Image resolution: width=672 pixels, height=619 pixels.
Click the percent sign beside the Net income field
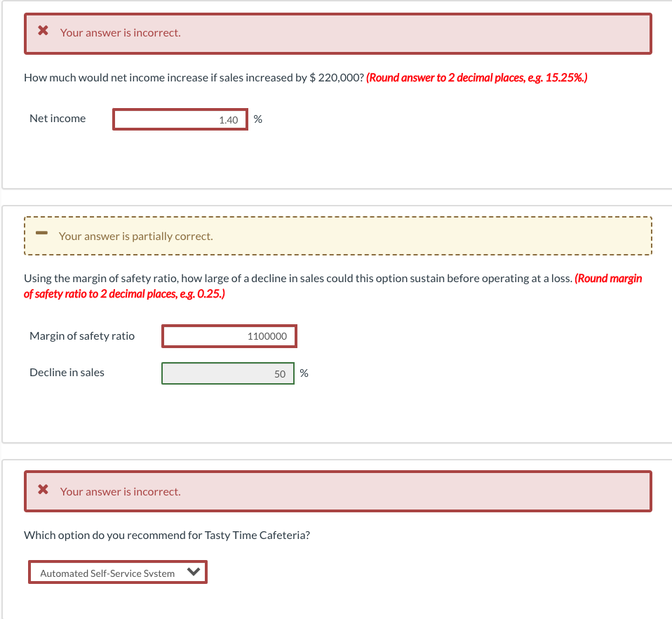click(257, 119)
